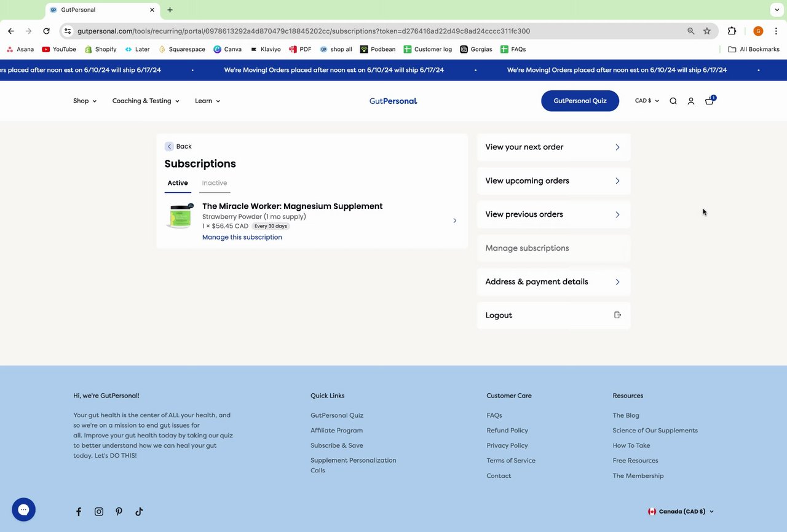Expand the Coaching & Testing menu
The width and height of the screenshot is (787, 532).
point(146,101)
